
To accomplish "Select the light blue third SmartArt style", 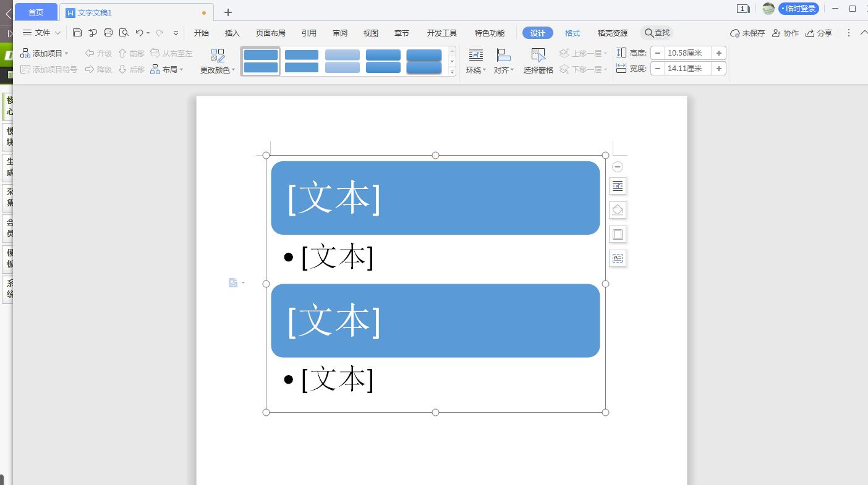I will (x=343, y=61).
